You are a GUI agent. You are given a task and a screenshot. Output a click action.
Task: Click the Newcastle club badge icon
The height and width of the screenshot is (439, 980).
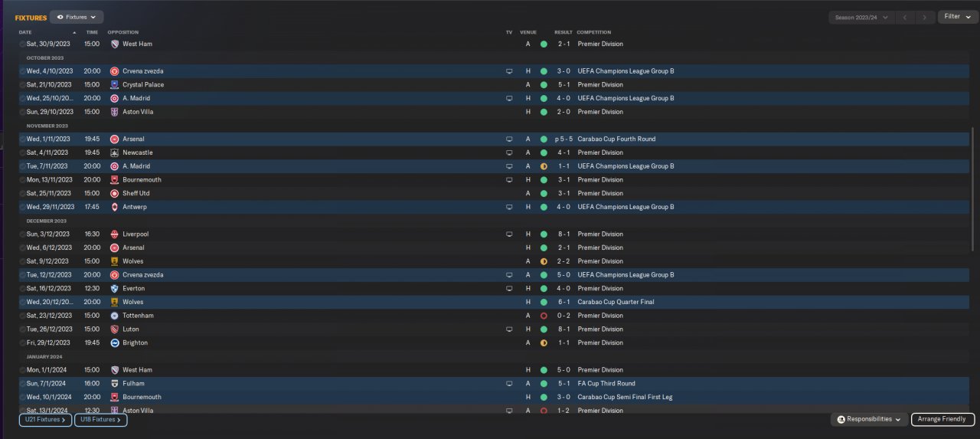point(114,153)
